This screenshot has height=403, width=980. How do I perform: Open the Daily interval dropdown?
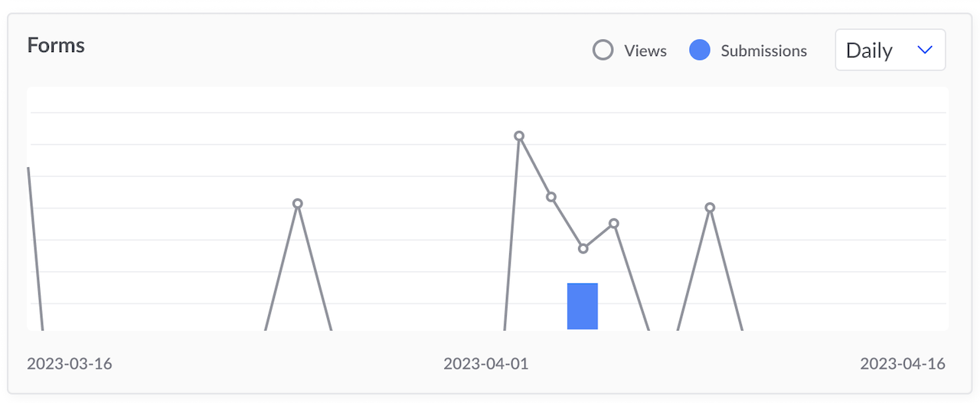[890, 51]
